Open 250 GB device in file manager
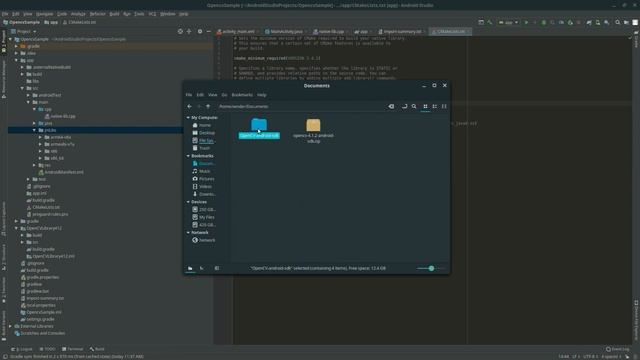640x360 pixels. pyautogui.click(x=204, y=210)
